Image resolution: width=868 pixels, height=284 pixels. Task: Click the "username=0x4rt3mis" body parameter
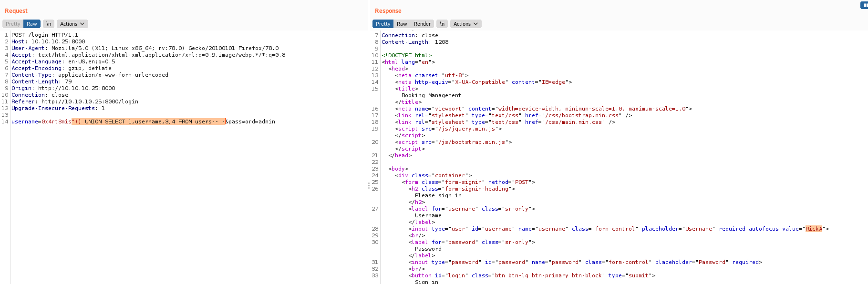pyautogui.click(x=41, y=122)
